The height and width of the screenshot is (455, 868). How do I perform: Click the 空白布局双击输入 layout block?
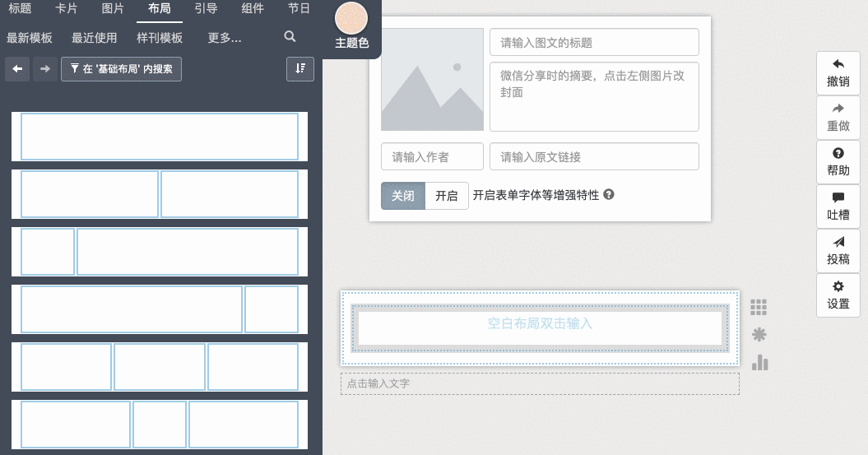click(x=540, y=328)
